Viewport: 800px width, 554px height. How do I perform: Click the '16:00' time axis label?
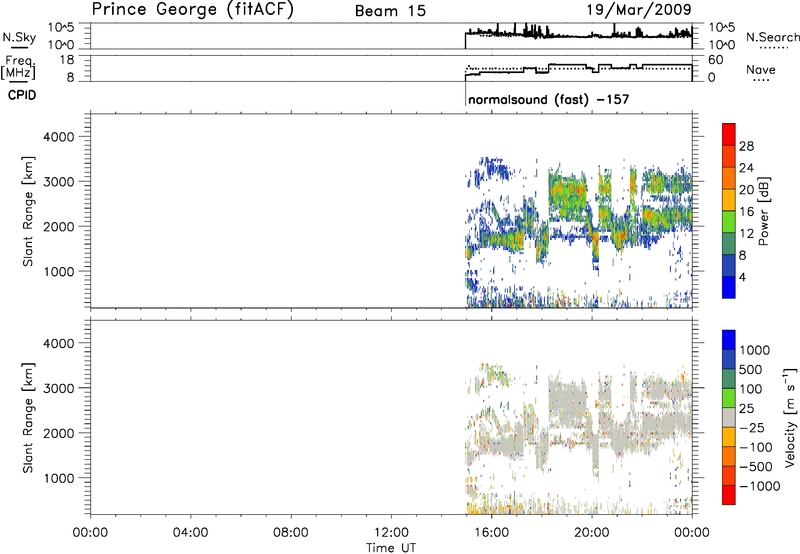[491, 533]
